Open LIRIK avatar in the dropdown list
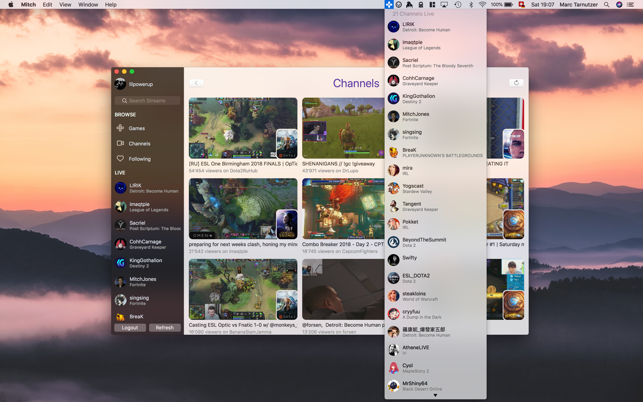The image size is (643, 402). pos(393,27)
